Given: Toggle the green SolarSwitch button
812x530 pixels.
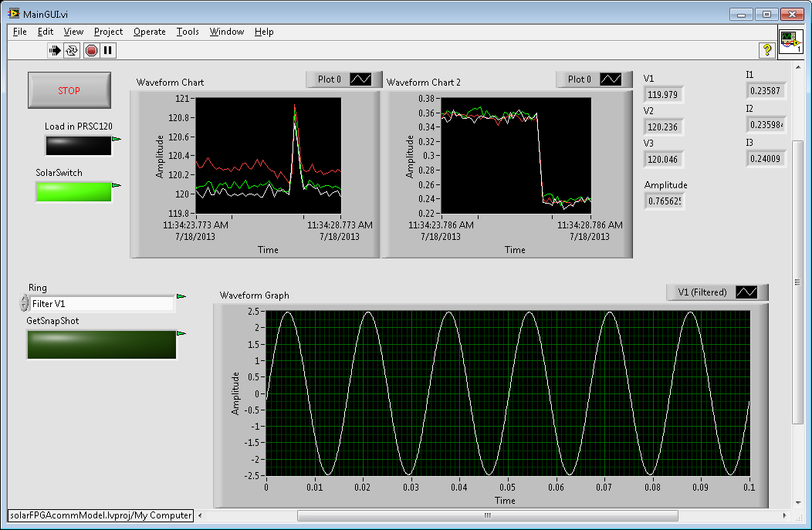Looking at the screenshot, I should 73,191.
